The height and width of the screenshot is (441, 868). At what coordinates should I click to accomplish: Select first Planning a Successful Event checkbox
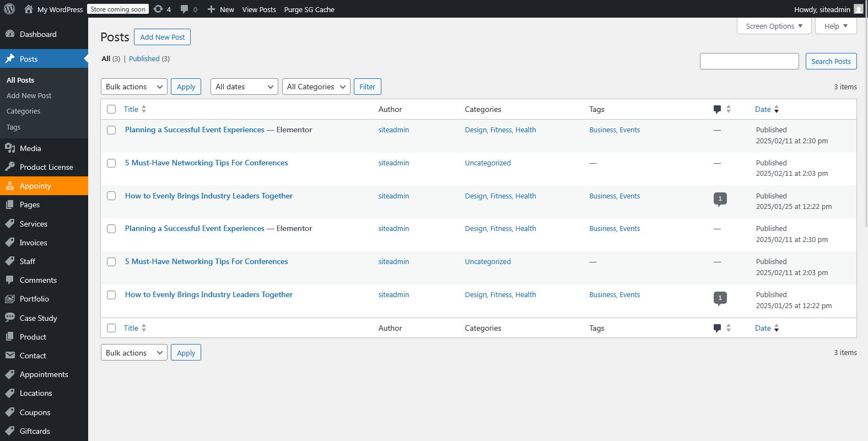coord(111,130)
